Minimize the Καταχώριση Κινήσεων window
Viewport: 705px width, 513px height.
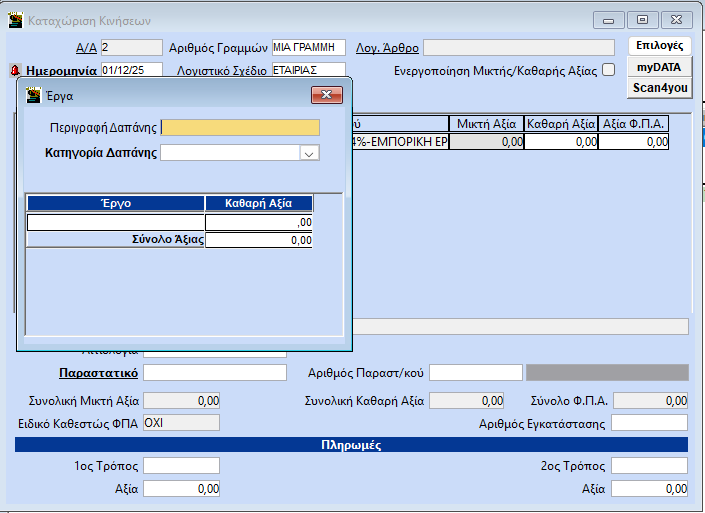609,20
